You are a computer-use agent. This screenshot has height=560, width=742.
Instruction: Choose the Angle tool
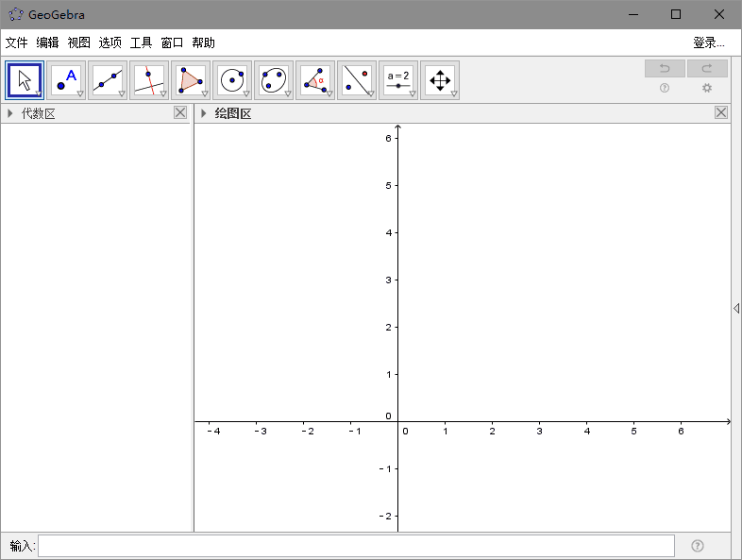315,80
